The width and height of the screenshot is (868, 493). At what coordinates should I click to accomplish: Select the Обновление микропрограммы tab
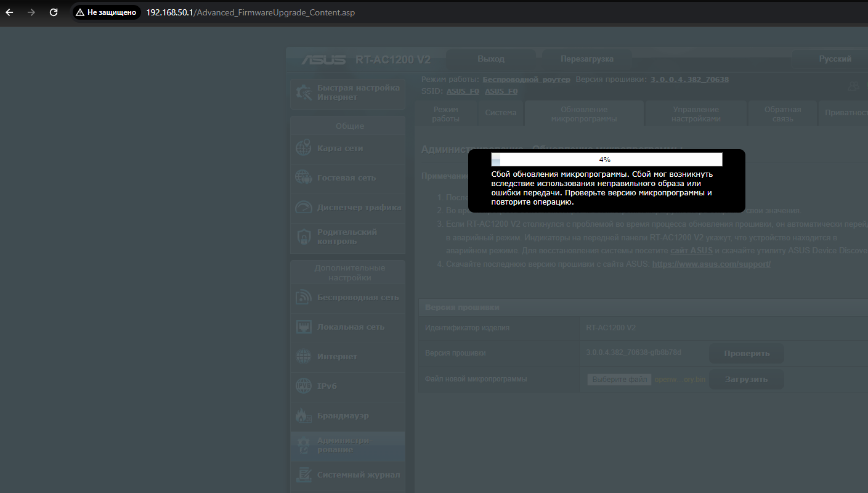pos(584,114)
